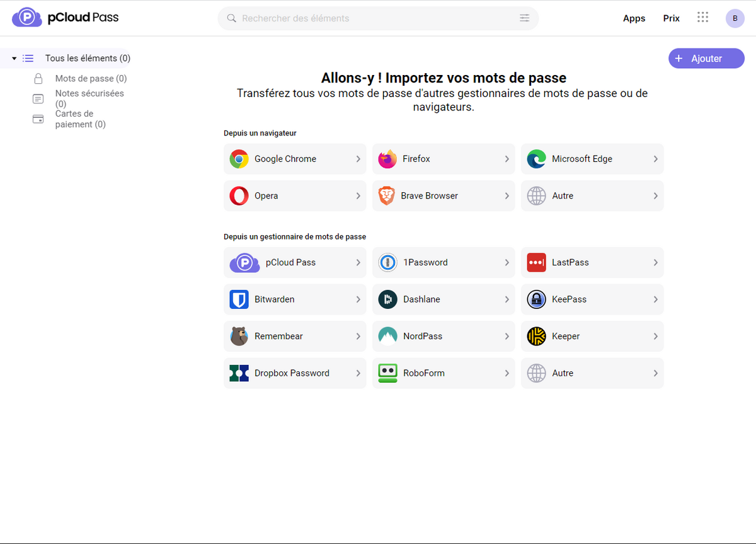The height and width of the screenshot is (544, 756).
Task: Click the RoboForm icon
Action: point(387,373)
